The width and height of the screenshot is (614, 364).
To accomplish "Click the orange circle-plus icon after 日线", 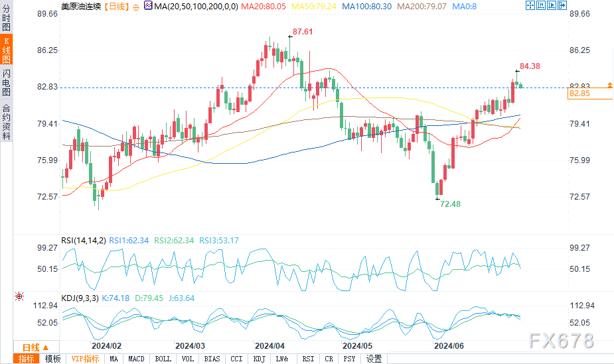I will pos(136,7).
